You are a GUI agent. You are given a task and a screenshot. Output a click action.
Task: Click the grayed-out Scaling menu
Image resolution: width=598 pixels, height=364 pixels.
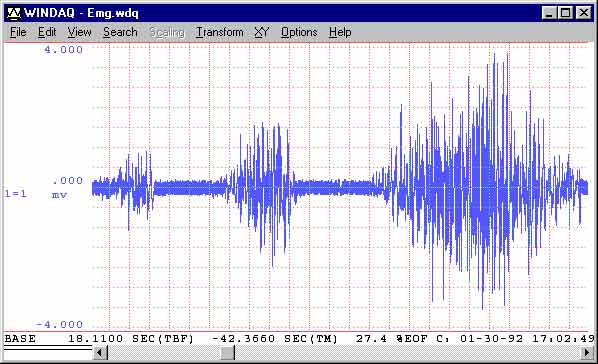[167, 32]
